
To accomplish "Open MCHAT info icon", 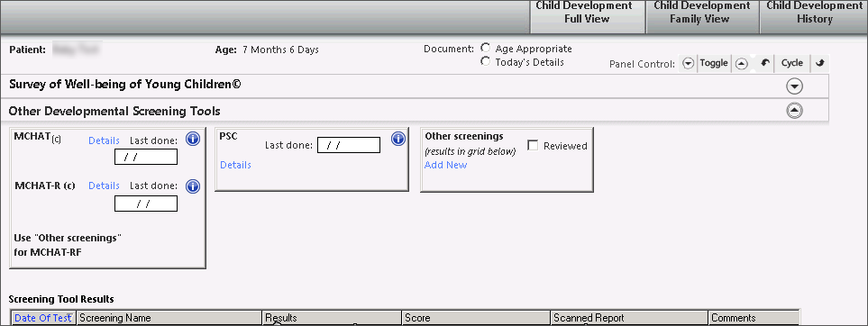I will [193, 140].
